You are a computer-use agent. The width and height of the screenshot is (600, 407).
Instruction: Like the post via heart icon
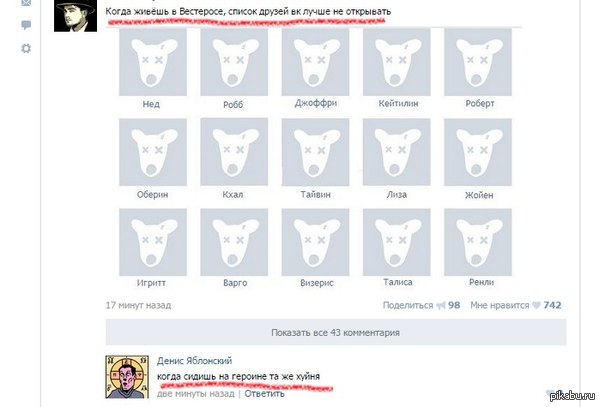536,305
